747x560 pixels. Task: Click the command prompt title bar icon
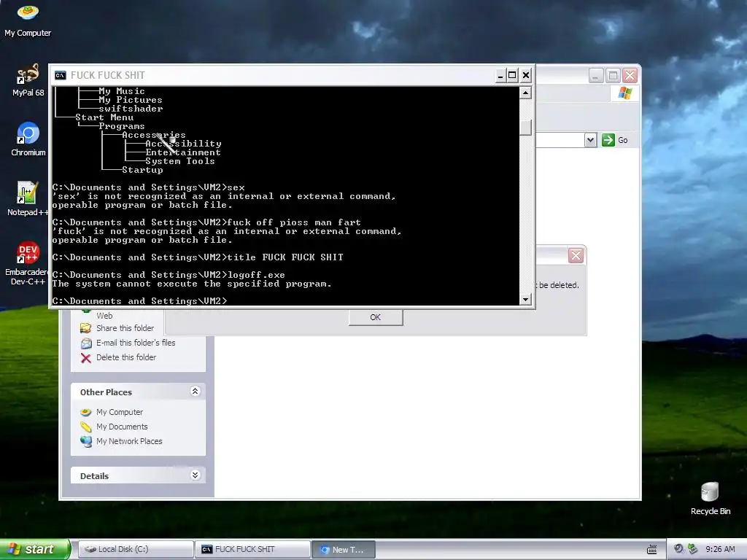coord(60,75)
